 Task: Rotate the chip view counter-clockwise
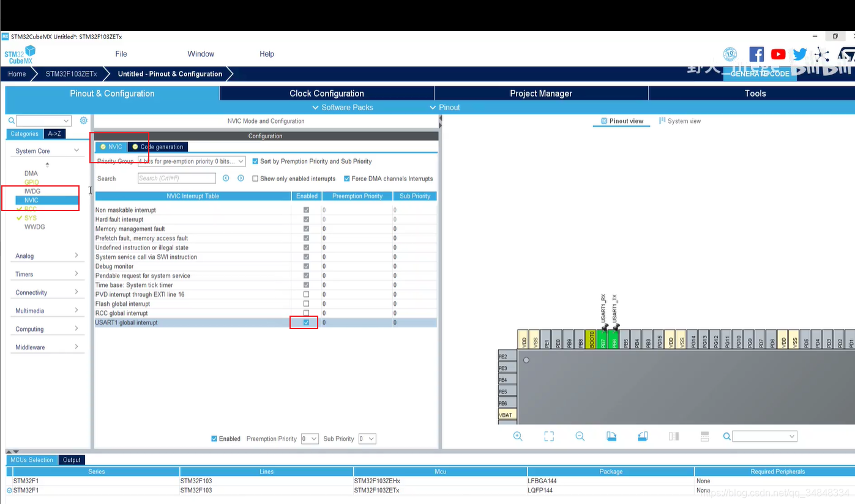(x=643, y=436)
